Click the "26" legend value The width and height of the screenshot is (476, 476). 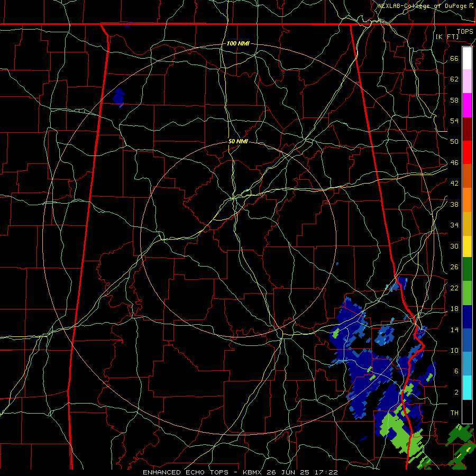pos(454,267)
